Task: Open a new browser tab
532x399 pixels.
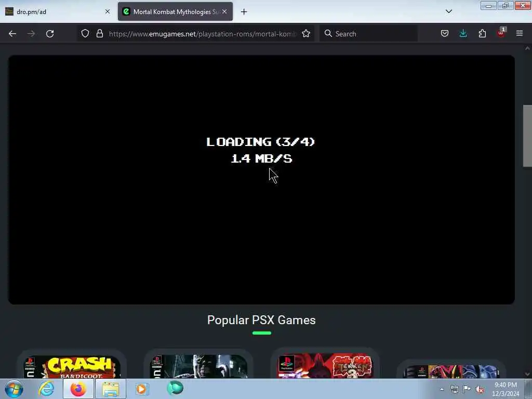Action: coord(244,12)
